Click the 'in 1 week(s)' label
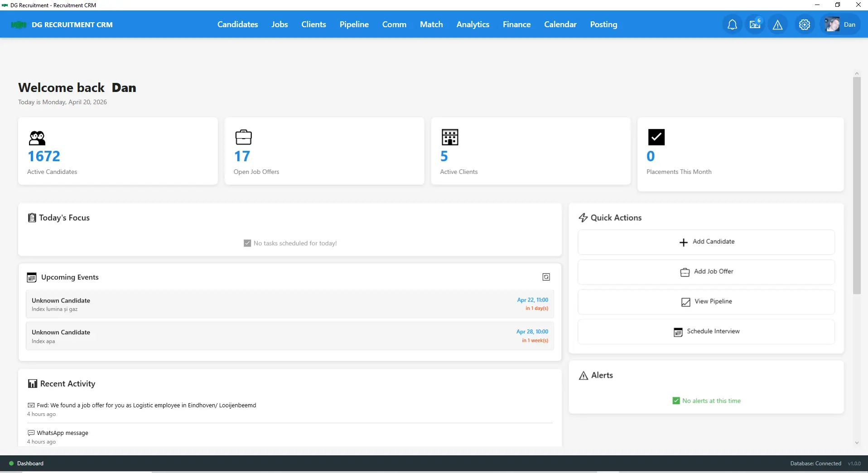 point(535,341)
